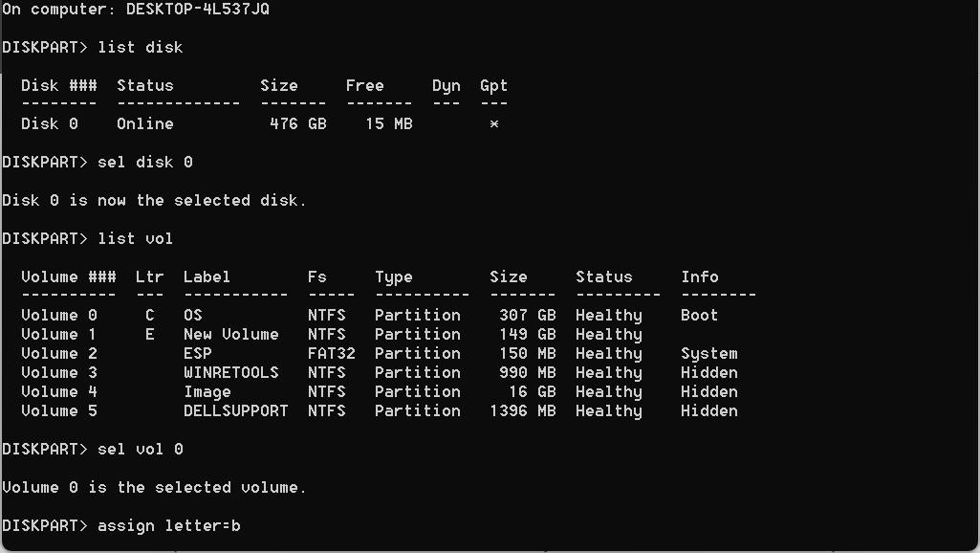Viewport: 980px width, 553px height.
Task: Click the 476 GB disk size value
Action: [x=298, y=123]
